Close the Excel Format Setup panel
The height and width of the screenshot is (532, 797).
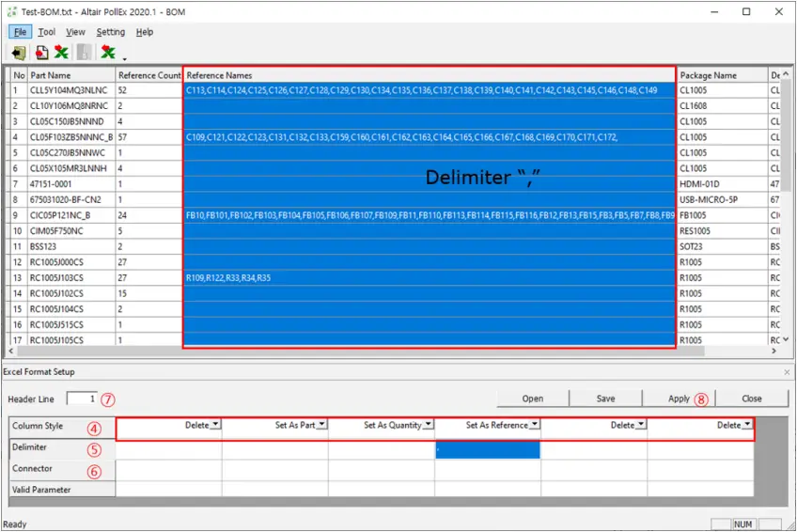tap(787, 372)
